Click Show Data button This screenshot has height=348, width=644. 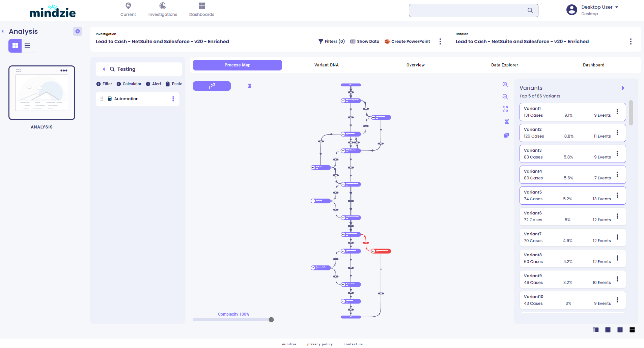[x=365, y=41]
